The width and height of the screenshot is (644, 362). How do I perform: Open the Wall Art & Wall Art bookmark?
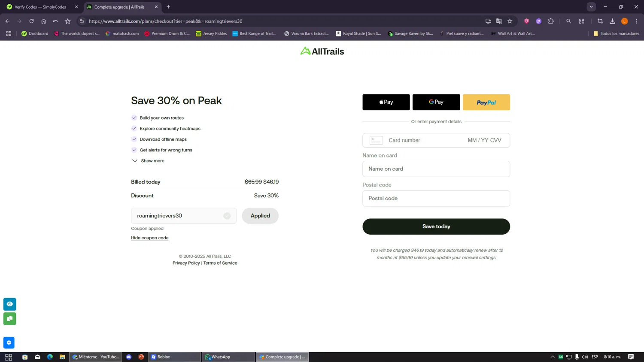point(513,33)
